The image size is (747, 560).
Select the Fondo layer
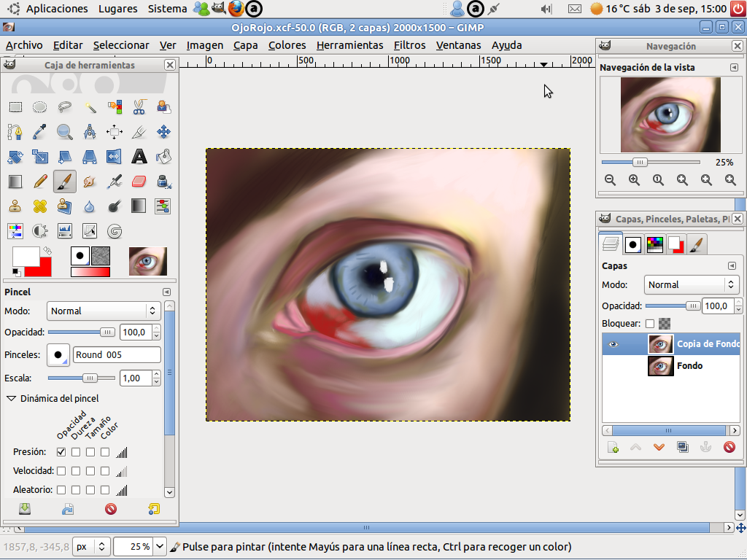coord(689,365)
